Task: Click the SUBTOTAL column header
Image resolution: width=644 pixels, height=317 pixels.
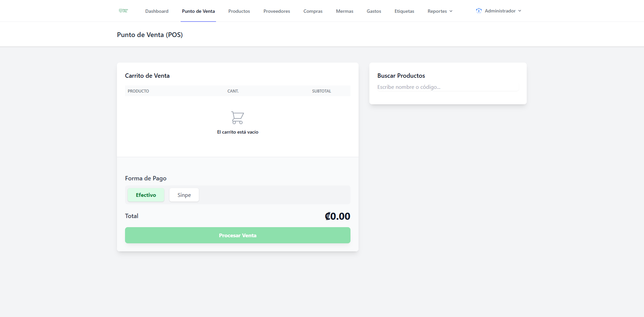Action: coord(321,91)
